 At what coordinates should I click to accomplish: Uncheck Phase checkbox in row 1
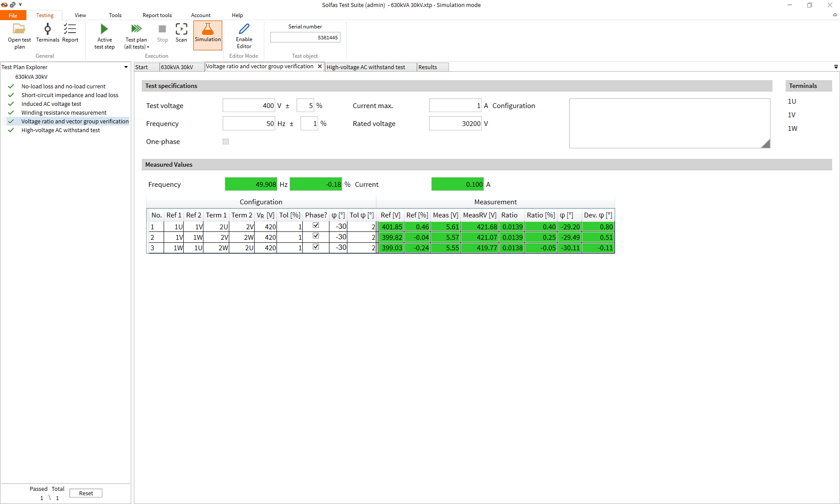pyautogui.click(x=316, y=225)
